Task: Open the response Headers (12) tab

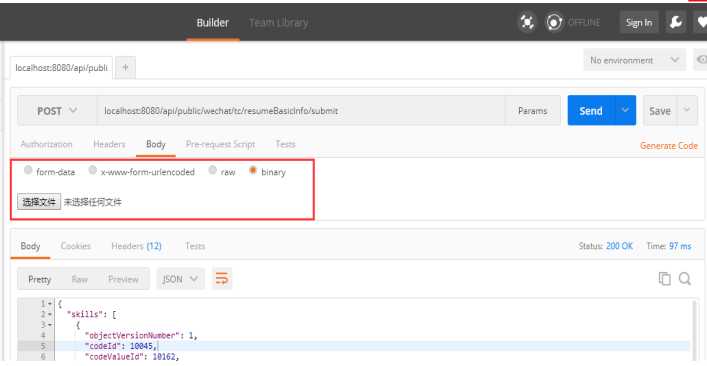Action: 136,246
